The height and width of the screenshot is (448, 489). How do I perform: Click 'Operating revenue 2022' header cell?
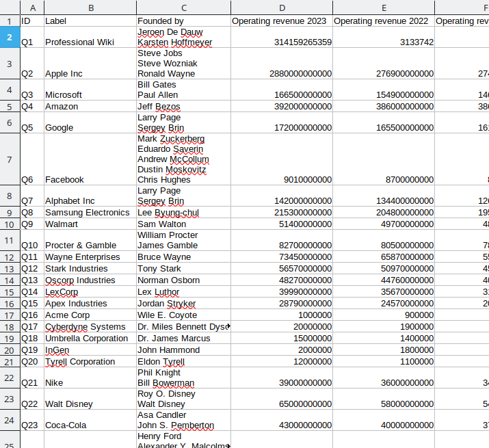click(384, 21)
